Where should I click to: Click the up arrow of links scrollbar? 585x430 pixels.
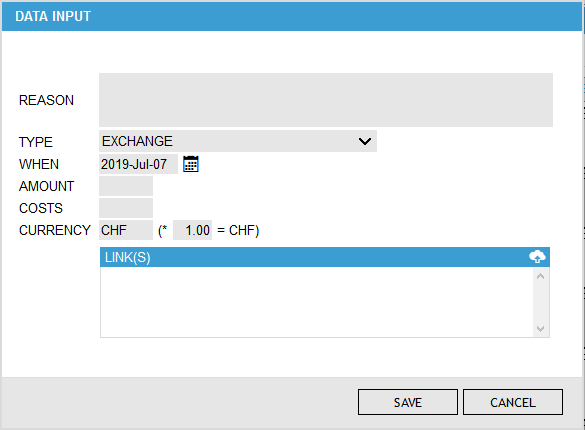tap(540, 276)
